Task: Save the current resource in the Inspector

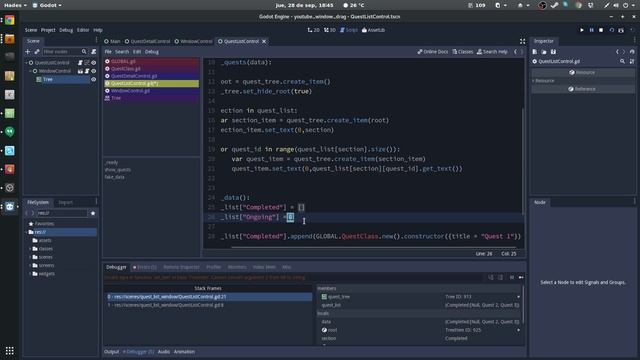Action: click(x=553, y=52)
